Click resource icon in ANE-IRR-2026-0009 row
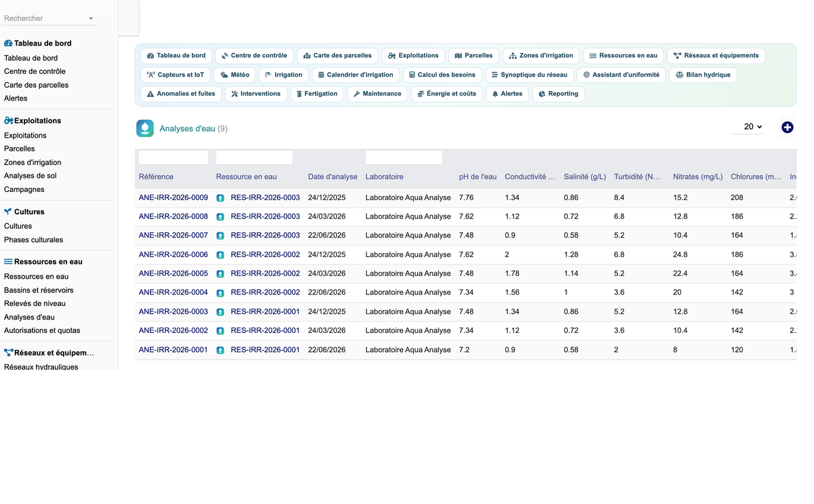 [x=220, y=198]
